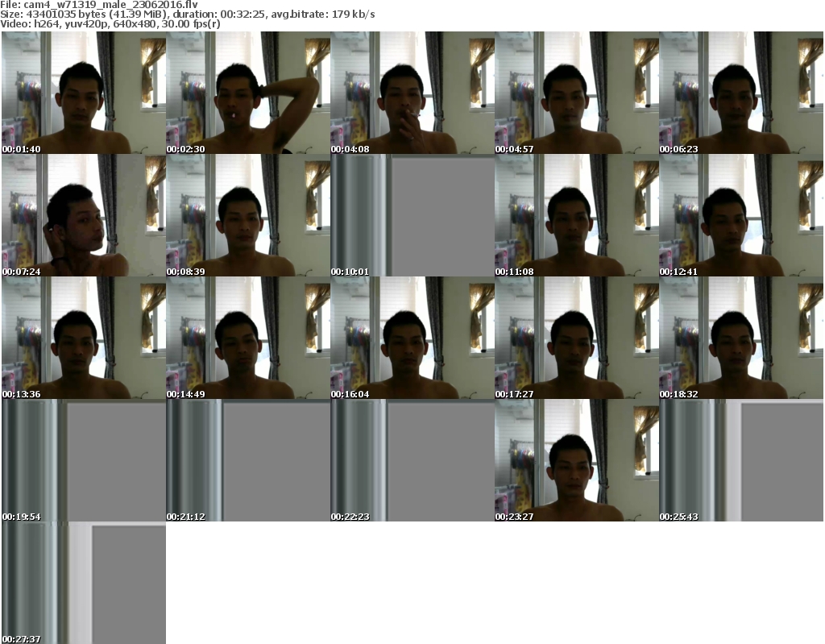Viewport: 825px width, 644px height.
Task: Select the frame at 00:17:27
Action: coord(577,338)
